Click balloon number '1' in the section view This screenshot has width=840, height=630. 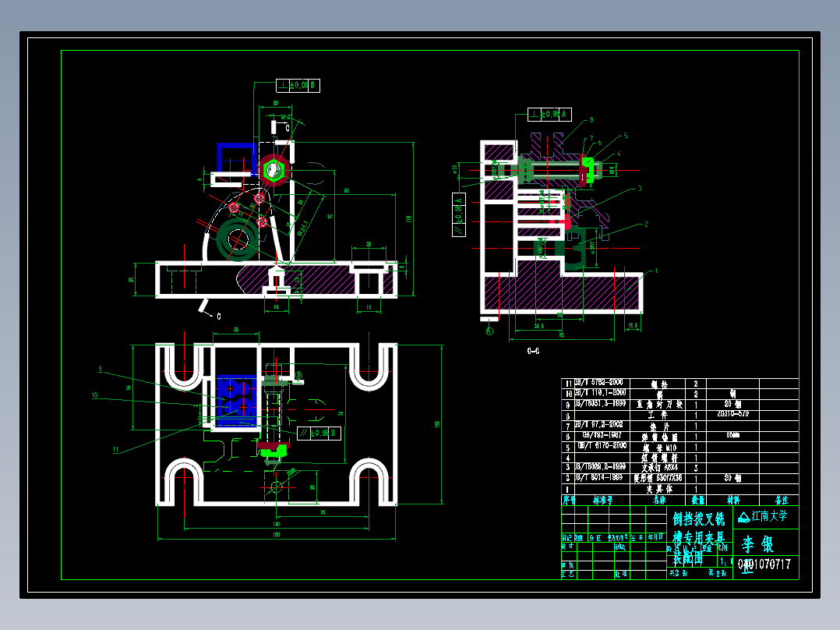[656, 271]
